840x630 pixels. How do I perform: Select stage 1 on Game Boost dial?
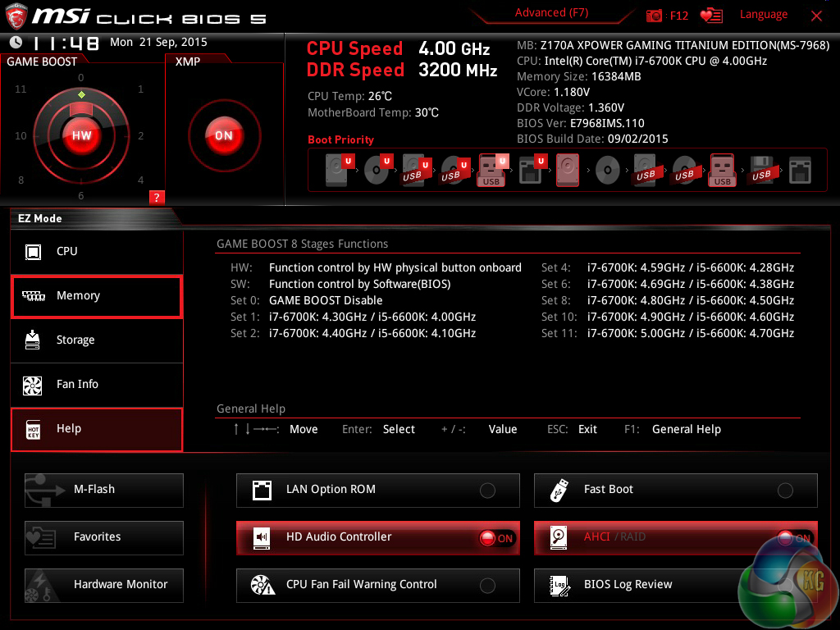[140, 89]
